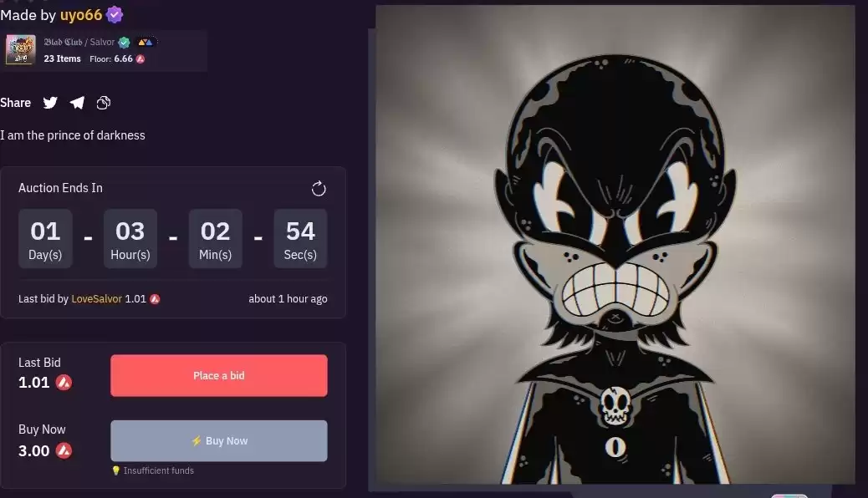Click the Day(s) countdown box
Viewport: 868px width, 498px height.
point(45,238)
